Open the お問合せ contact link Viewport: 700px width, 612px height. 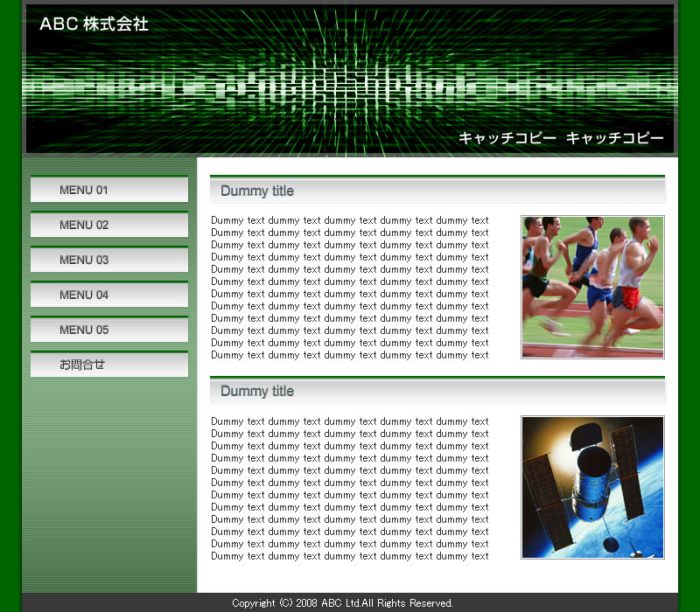click(x=108, y=365)
